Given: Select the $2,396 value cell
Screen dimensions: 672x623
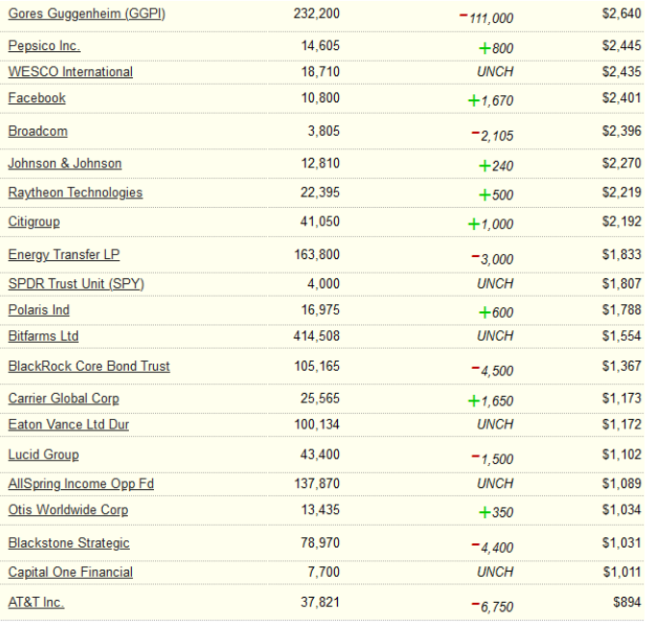Looking at the screenshot, I should [621, 131].
